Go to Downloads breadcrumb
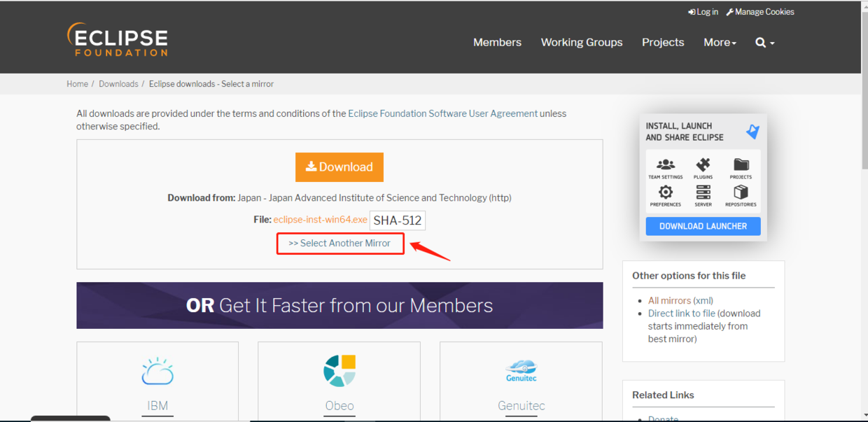The width and height of the screenshot is (868, 422). point(118,84)
